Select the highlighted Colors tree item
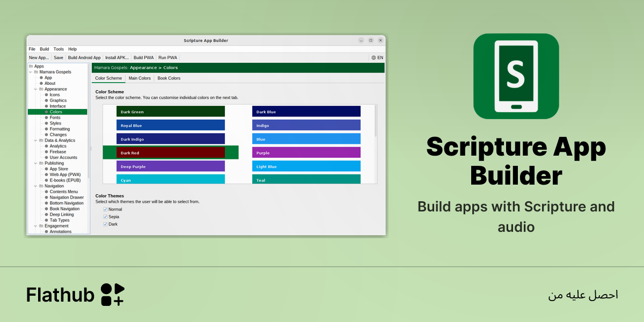Screen dimensions: 644x322 pos(57,112)
